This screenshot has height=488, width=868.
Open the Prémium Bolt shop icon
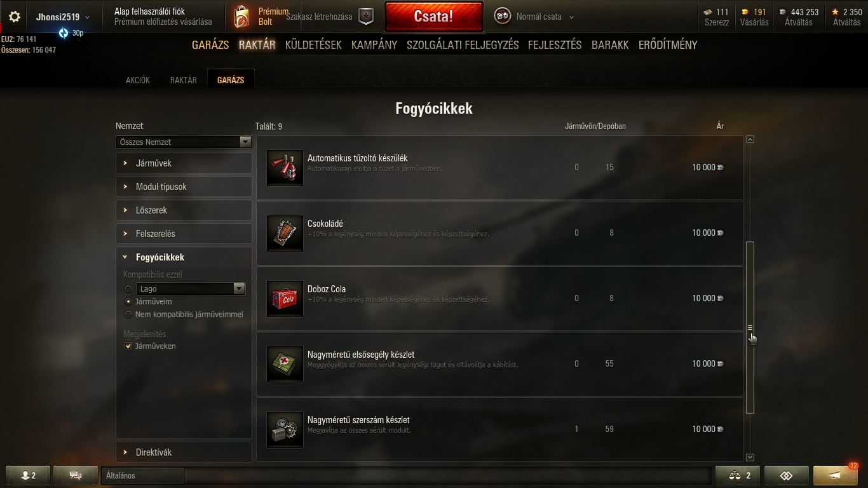tap(241, 17)
